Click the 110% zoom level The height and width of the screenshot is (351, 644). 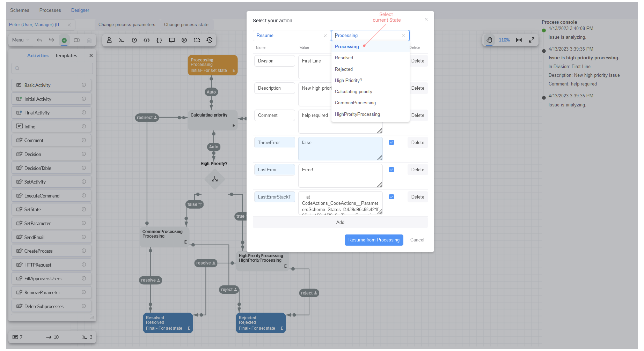coord(504,40)
